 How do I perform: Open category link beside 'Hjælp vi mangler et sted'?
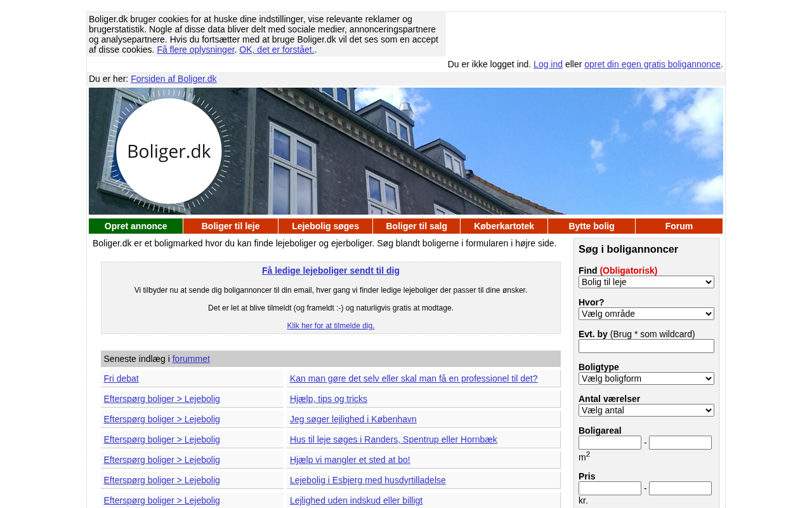(162, 460)
